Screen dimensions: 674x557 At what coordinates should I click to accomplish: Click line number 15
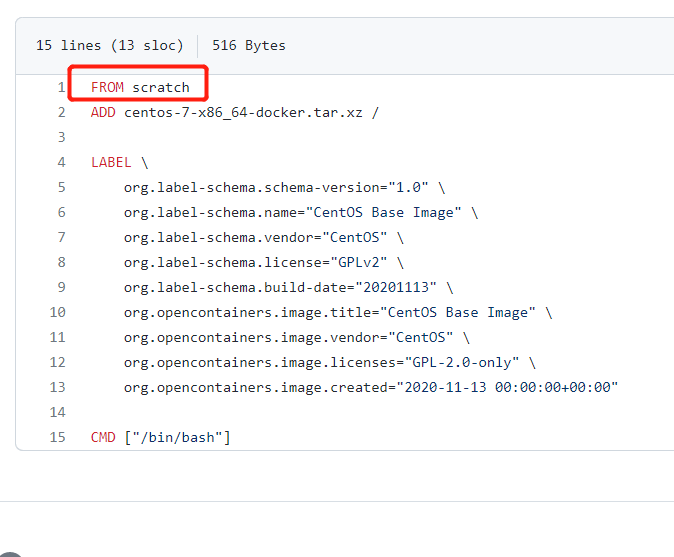tap(58, 437)
